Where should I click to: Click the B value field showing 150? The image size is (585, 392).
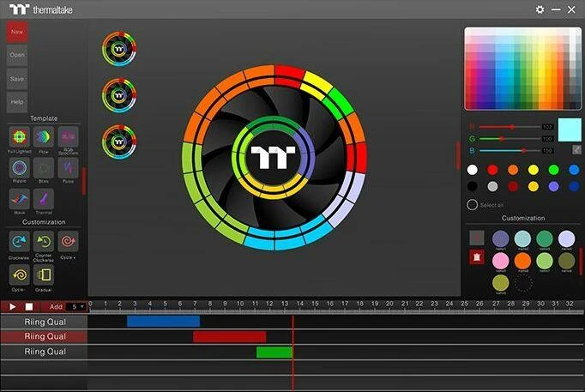click(x=547, y=151)
